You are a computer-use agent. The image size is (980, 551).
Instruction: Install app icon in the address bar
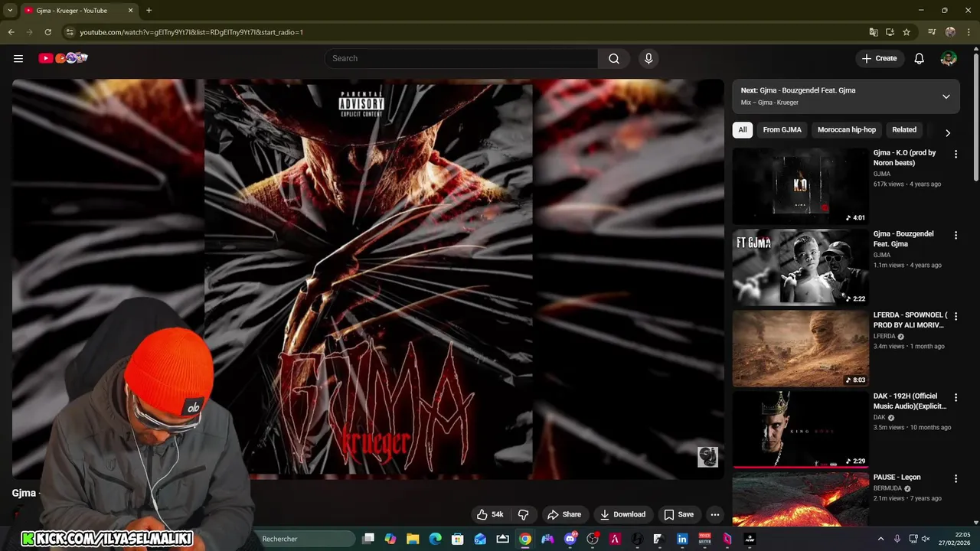[x=890, y=32]
